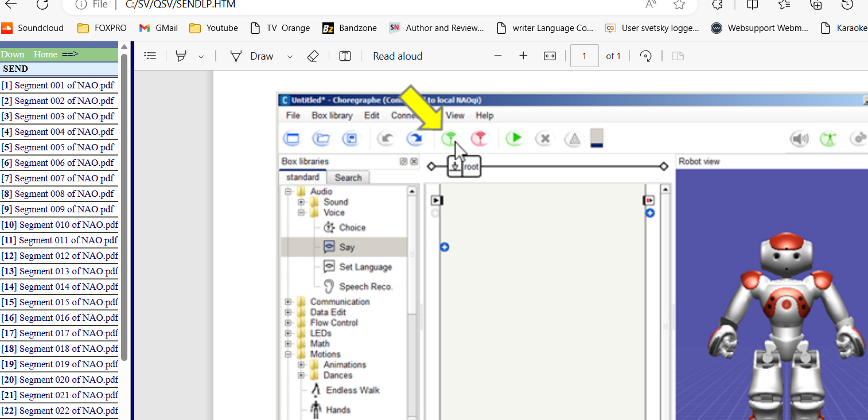868x420 pixels.
Task: Zoom in with the plus icon
Action: click(523, 56)
